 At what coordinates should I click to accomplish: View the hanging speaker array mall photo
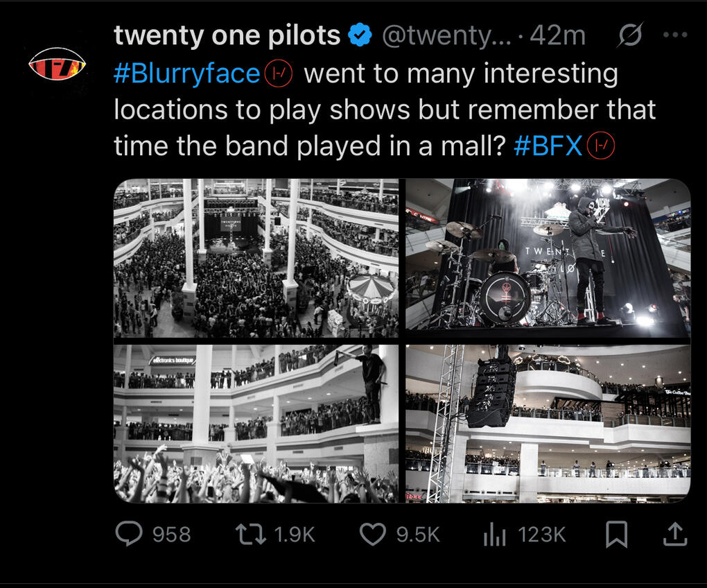[x=548, y=424]
